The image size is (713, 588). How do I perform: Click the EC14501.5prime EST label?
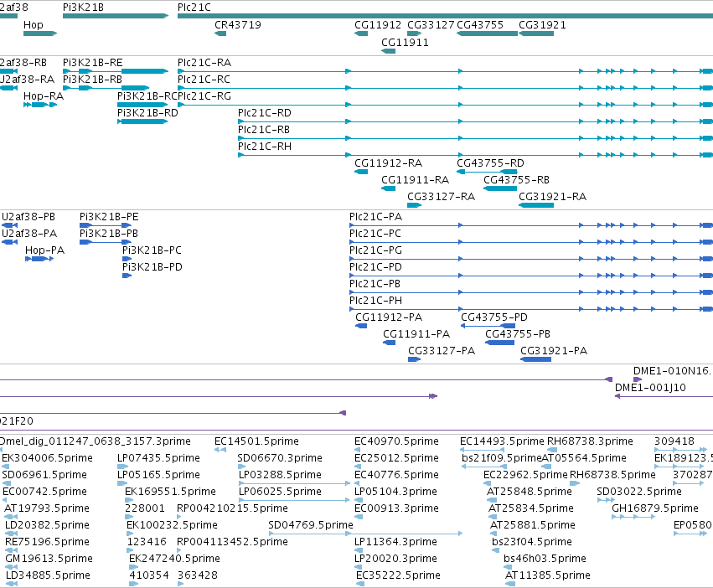[256, 441]
